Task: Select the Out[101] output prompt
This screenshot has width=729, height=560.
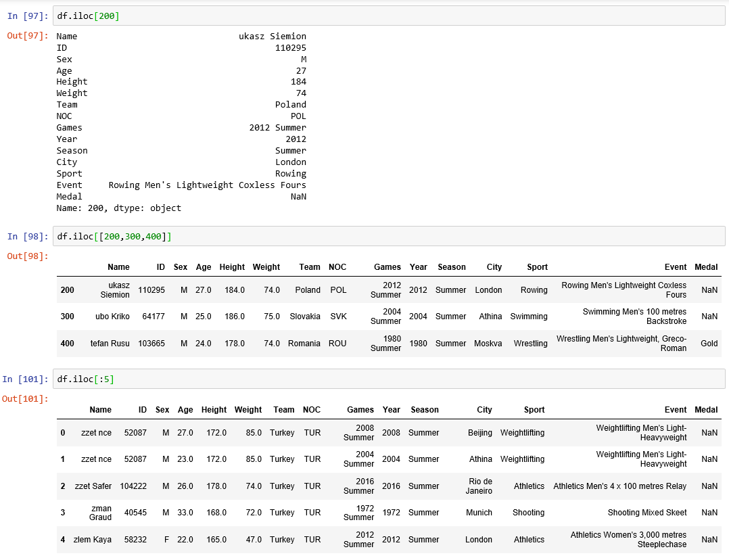Action: click(26, 399)
